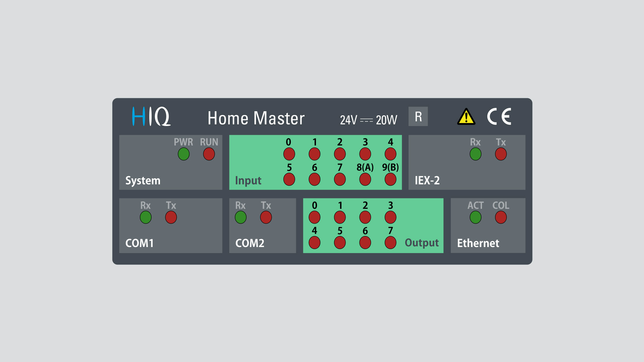Click Input LED 4
Screen dimensions: 644x362
[x=390, y=154]
